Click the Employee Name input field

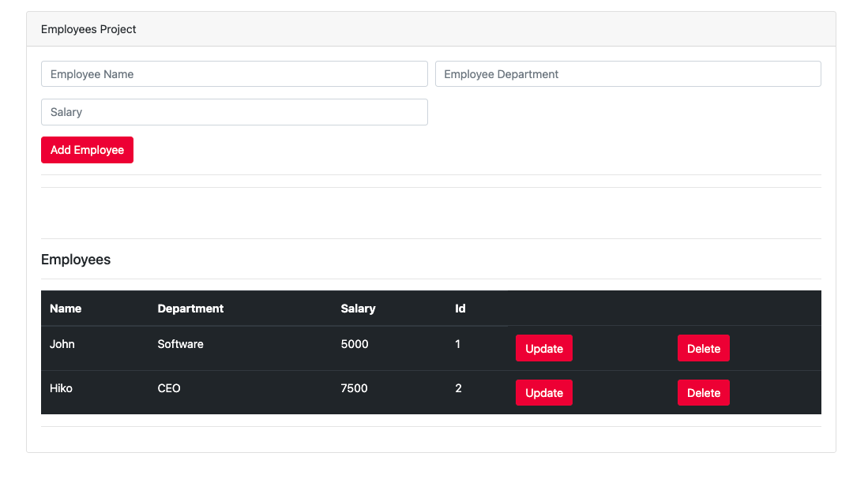click(234, 73)
